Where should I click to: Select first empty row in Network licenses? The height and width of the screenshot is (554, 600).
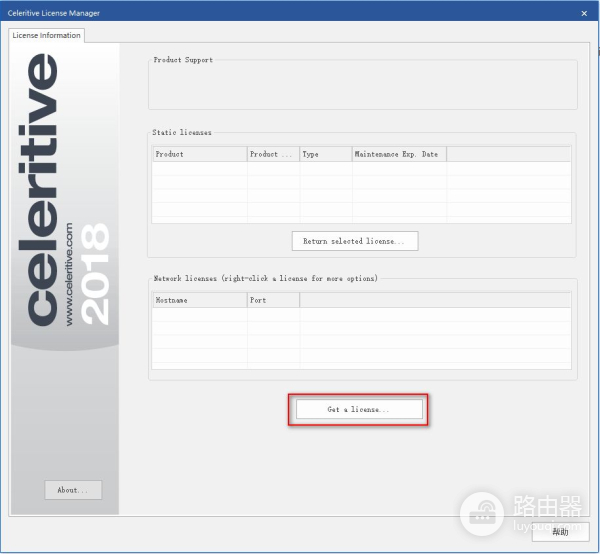[361, 315]
